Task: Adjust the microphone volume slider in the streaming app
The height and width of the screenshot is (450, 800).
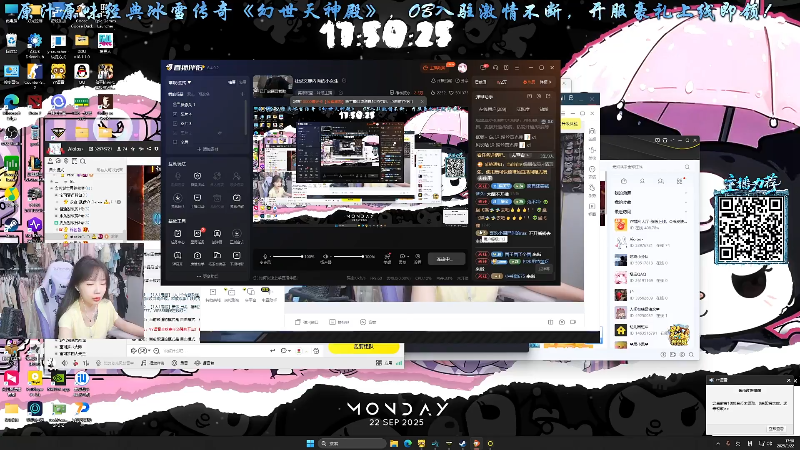Action: tap(288, 256)
